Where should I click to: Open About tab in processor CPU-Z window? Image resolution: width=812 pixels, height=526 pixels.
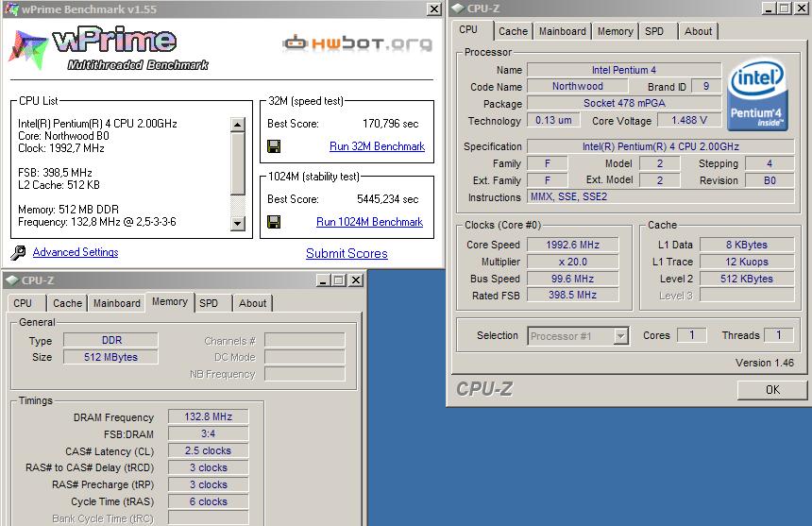[698, 31]
